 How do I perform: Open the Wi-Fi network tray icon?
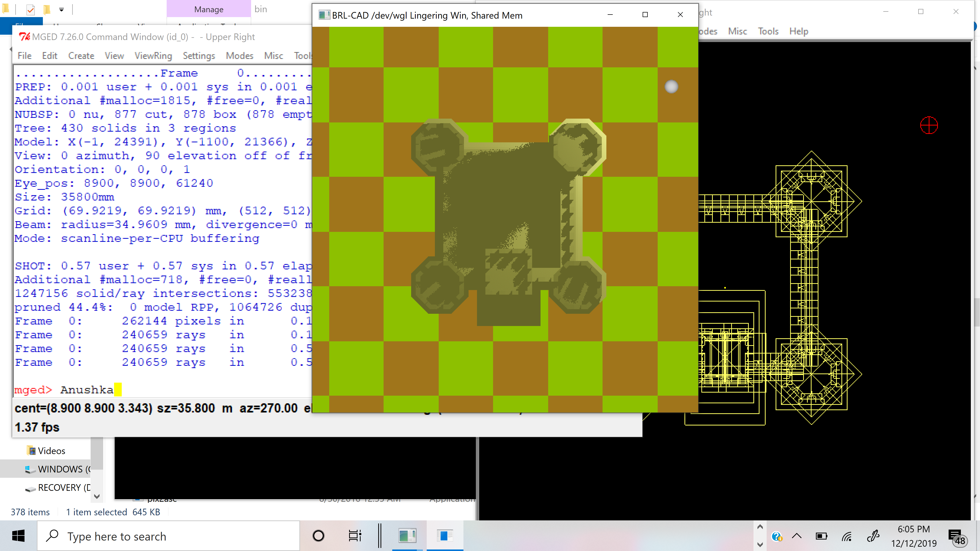tap(847, 536)
